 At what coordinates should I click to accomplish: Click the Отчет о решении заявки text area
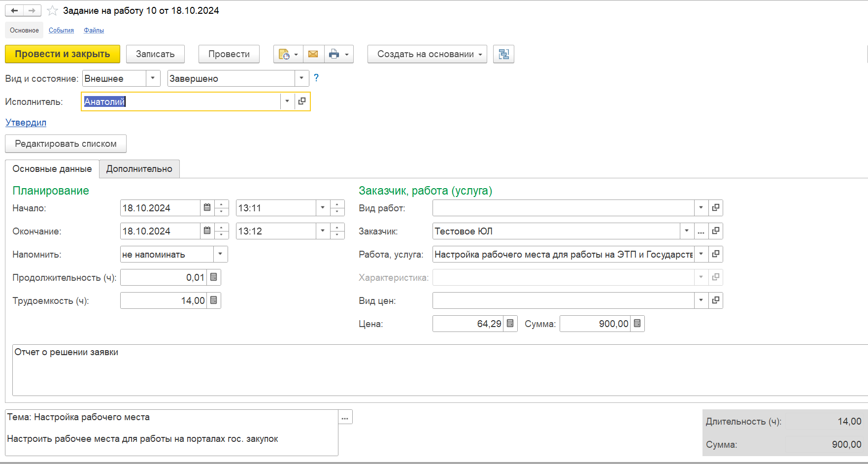coord(440,370)
